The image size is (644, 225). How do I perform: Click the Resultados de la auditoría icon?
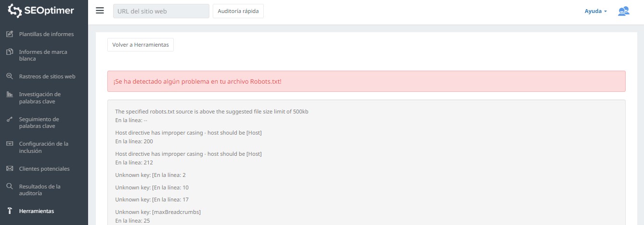coord(9,186)
